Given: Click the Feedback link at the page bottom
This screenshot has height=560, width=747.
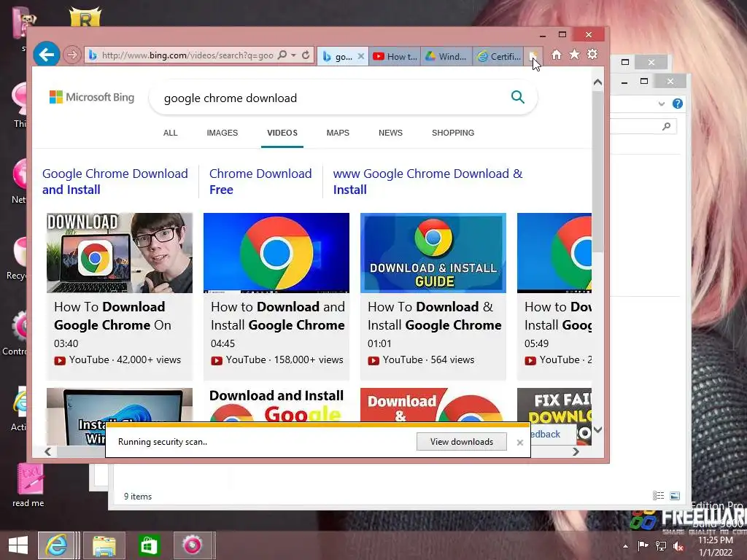Looking at the screenshot, I should [x=546, y=435].
